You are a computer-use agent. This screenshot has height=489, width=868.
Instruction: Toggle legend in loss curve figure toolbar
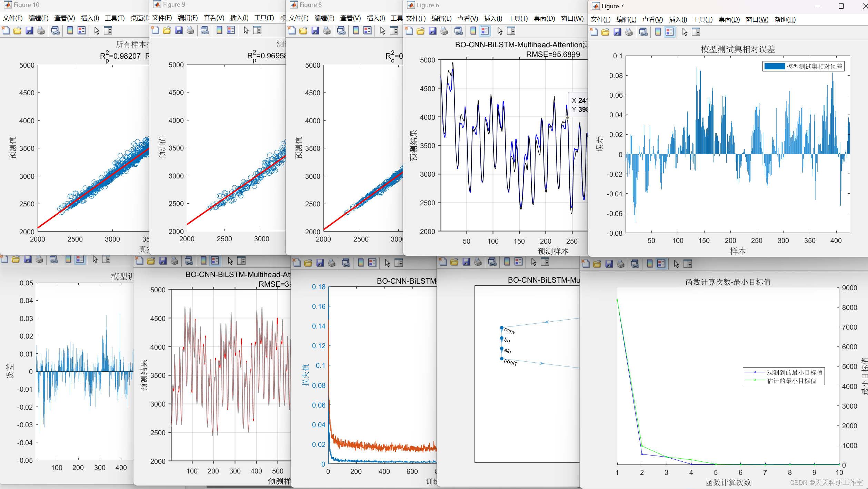click(372, 263)
